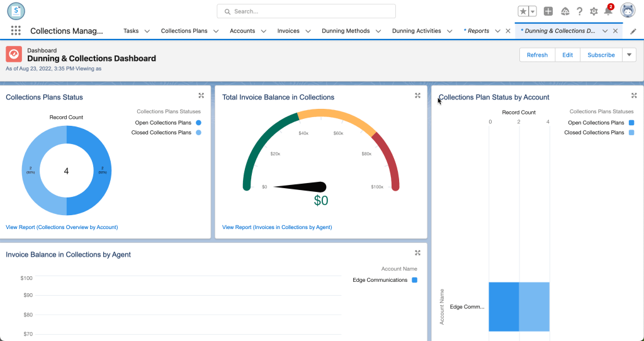The image size is (644, 341).
Task: Expand the Collections Plans Status chart
Action: (x=201, y=96)
